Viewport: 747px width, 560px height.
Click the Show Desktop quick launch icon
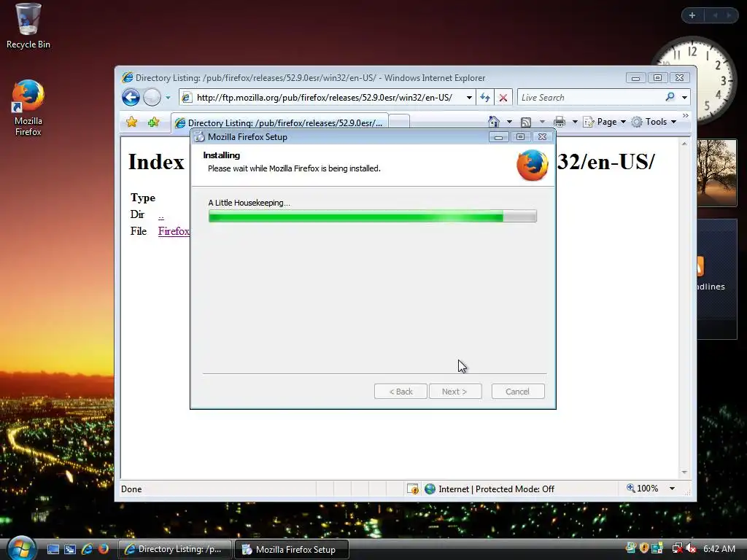[53, 549]
